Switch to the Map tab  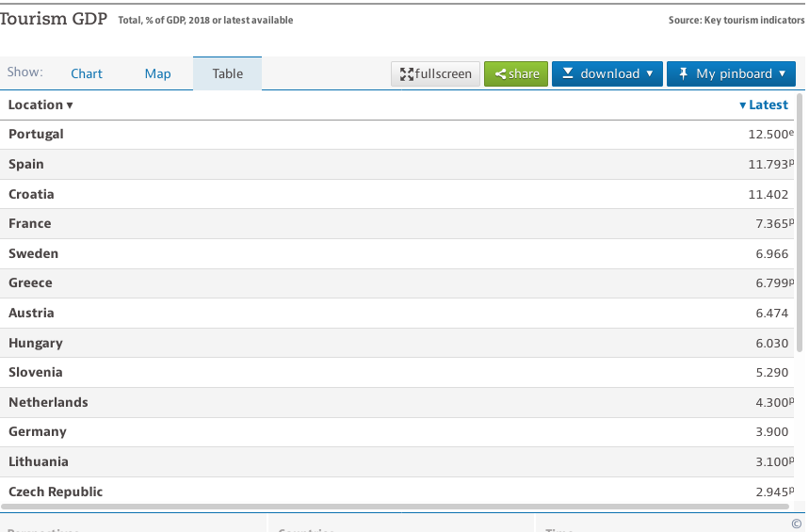click(x=157, y=73)
